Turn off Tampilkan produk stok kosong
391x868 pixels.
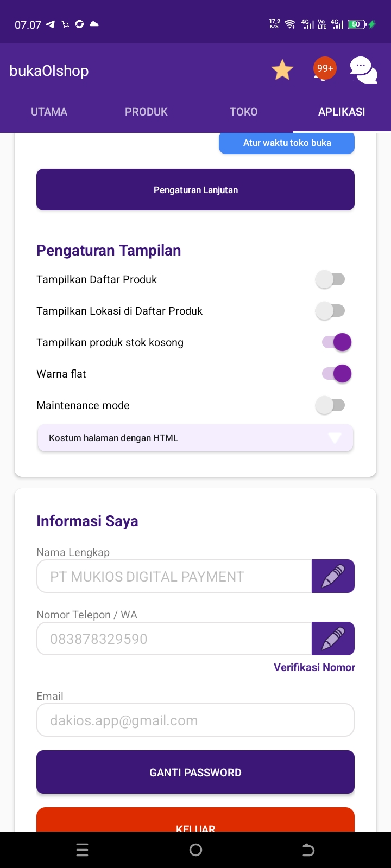pyautogui.click(x=337, y=342)
